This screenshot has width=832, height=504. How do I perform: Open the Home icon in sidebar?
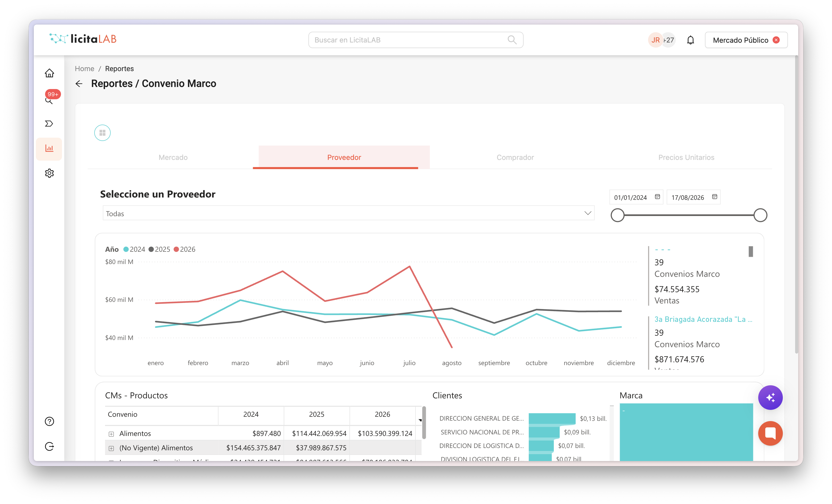[49, 73]
